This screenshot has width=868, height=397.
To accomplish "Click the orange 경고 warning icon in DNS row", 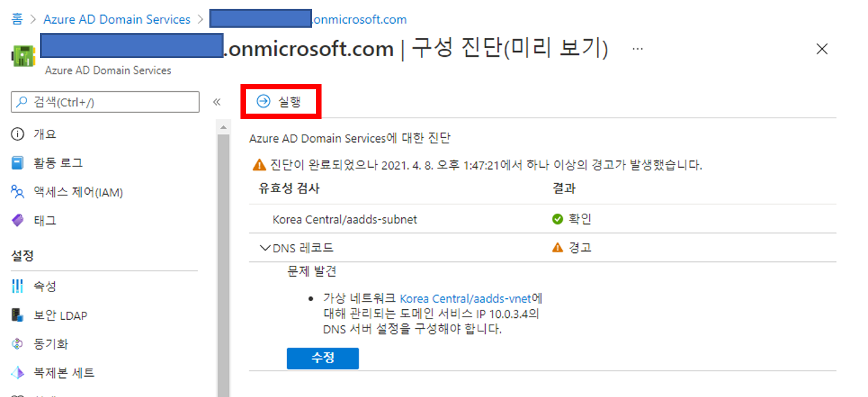I will pyautogui.click(x=557, y=248).
